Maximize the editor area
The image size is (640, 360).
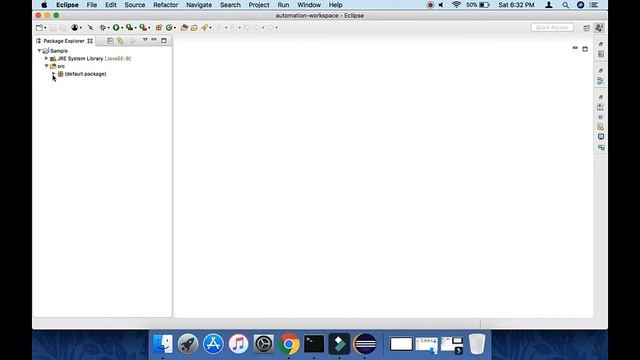[x=585, y=49]
